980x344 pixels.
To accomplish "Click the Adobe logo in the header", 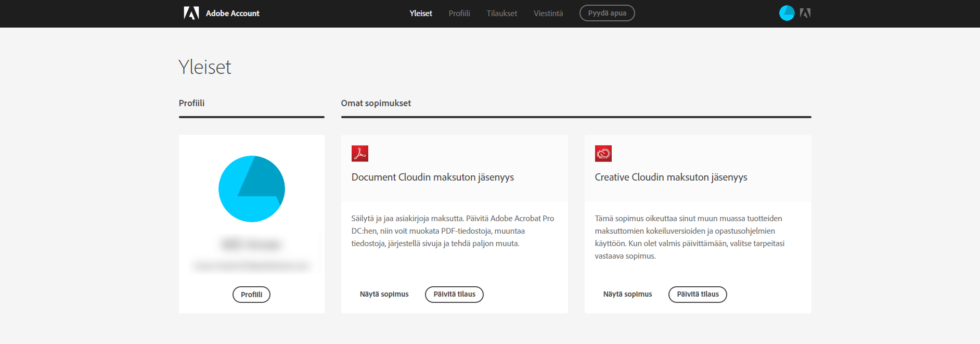I will point(191,13).
